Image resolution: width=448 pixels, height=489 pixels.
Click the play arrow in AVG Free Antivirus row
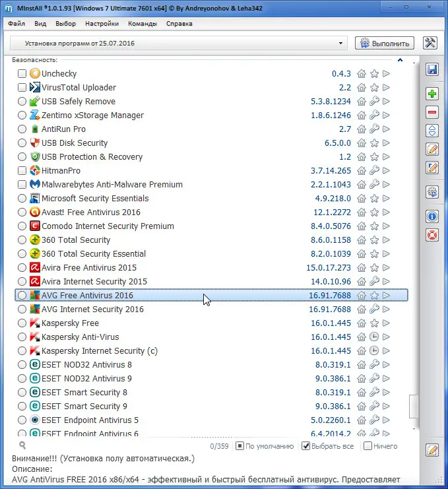[386, 296]
